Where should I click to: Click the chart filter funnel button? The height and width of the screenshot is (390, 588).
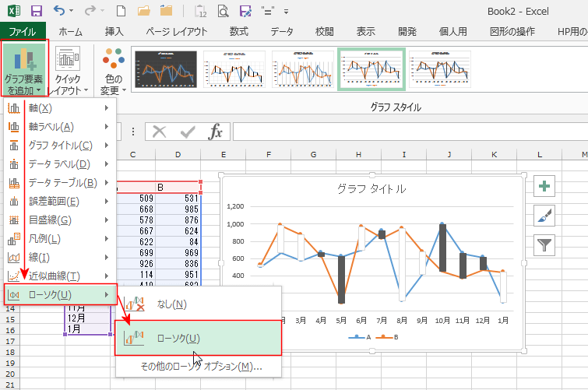click(x=545, y=246)
